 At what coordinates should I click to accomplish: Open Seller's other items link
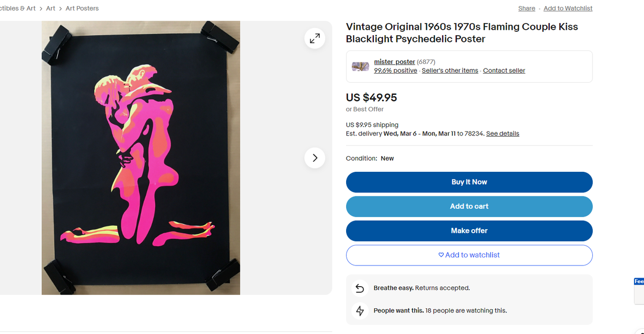tap(450, 71)
